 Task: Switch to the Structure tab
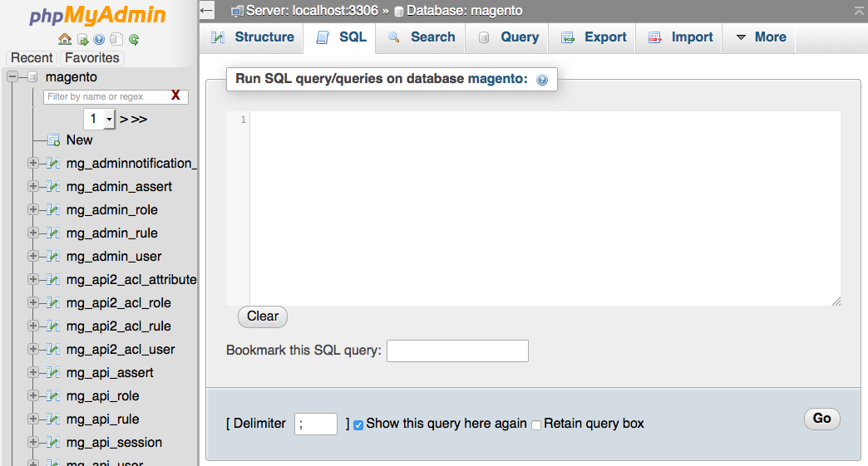[x=253, y=37]
